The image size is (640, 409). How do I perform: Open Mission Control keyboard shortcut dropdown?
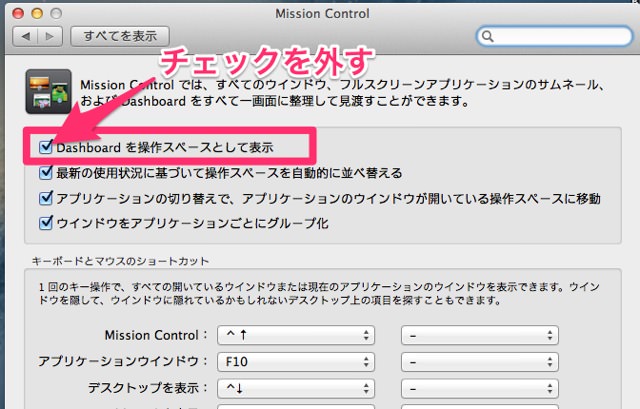[x=296, y=336]
